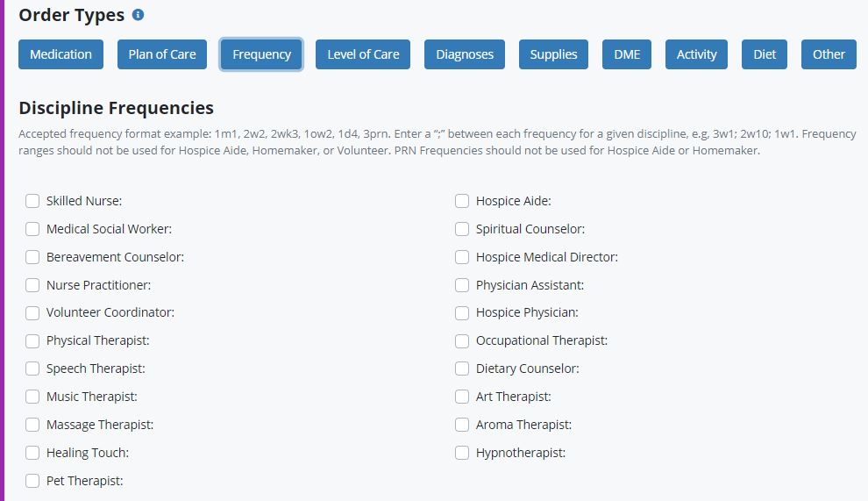Switch to the Frequency order type

tap(261, 54)
